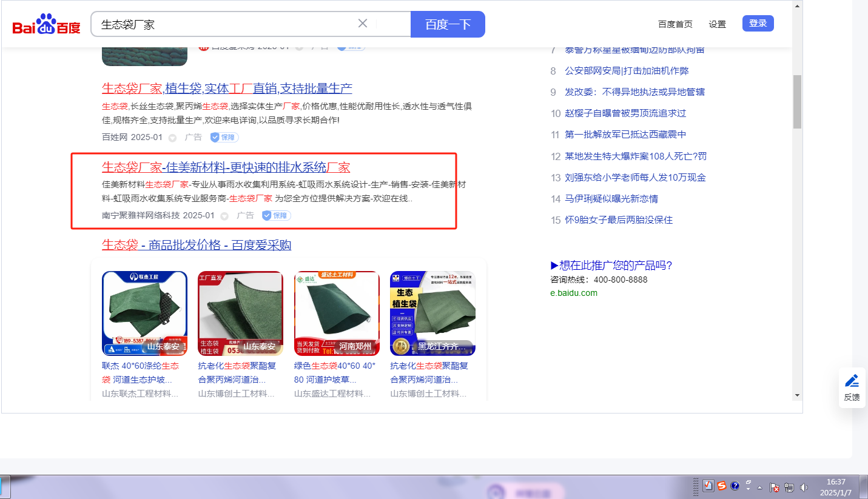Click the blue help question mark tray icon
The width and height of the screenshot is (868, 499).
click(x=735, y=486)
